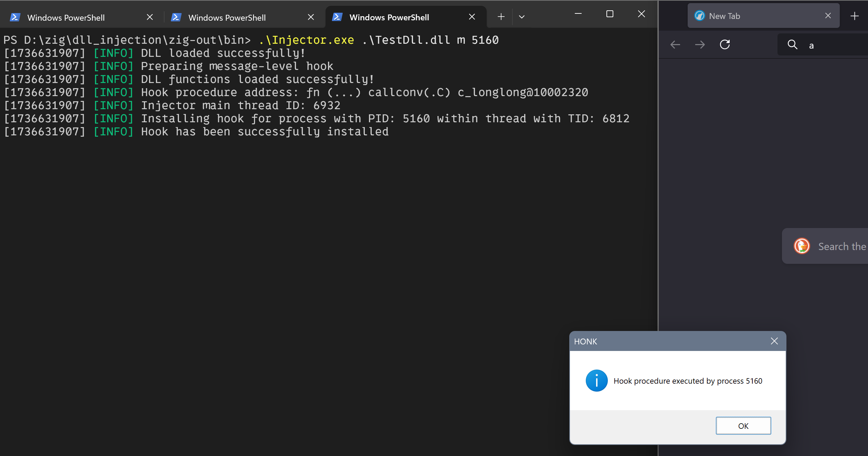Focus the browser address bar field

(x=823, y=45)
